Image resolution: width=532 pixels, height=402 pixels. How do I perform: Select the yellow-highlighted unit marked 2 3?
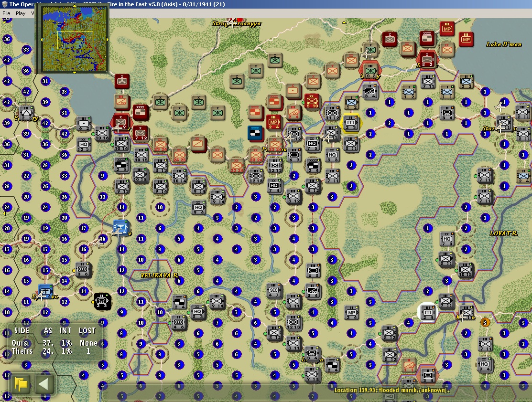click(x=351, y=123)
